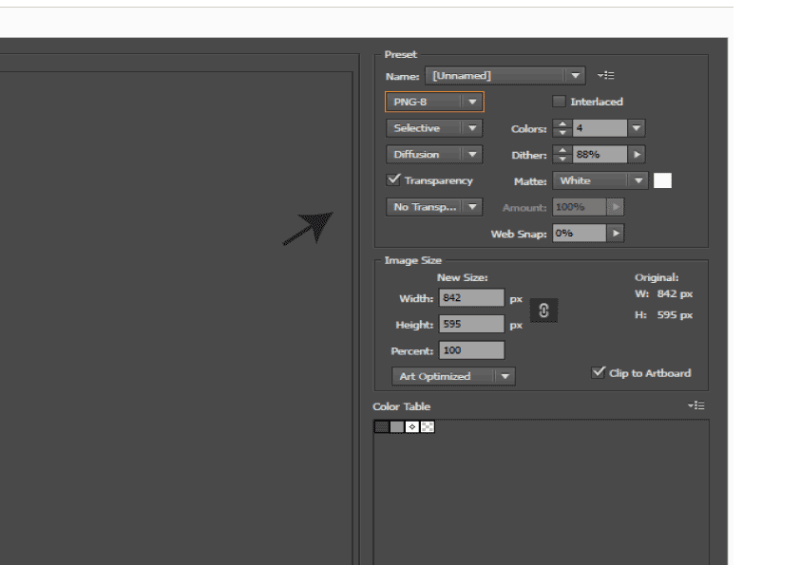Image resolution: width=800 pixels, height=565 pixels.
Task: Click the Colors value field showing 4
Action: point(600,128)
